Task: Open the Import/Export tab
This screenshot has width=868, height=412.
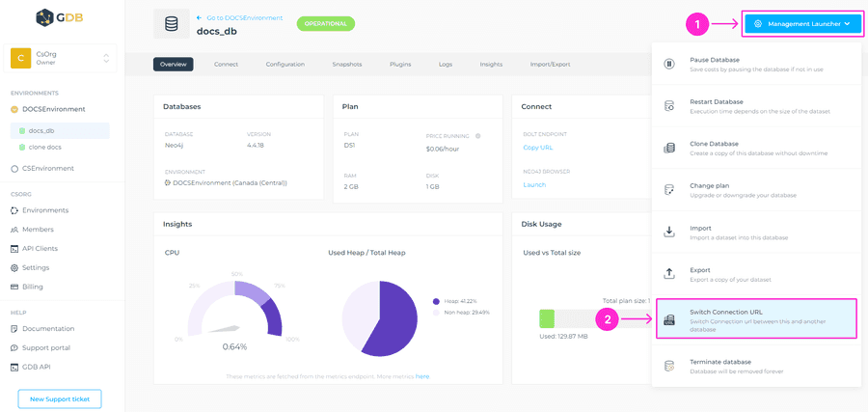Action: tap(550, 65)
